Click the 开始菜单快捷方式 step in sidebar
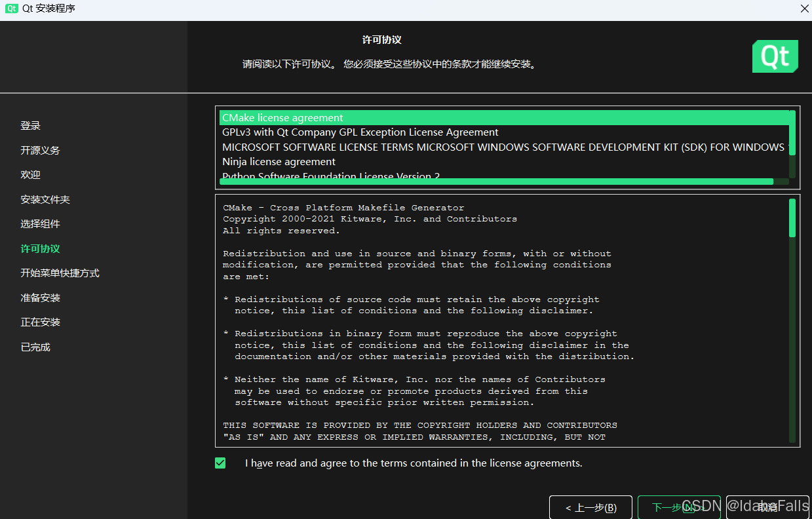 coord(60,273)
